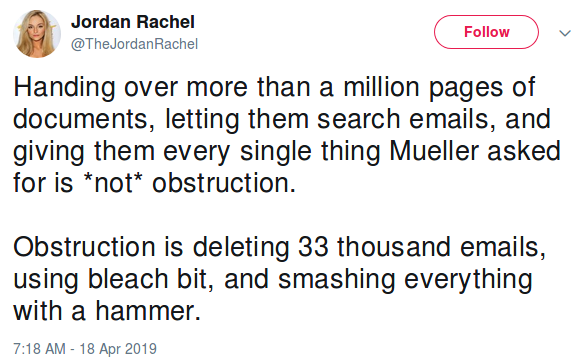Click the word search in the tweet
Image resolution: width=571 pixels, height=364 pixels.
[x=359, y=119]
